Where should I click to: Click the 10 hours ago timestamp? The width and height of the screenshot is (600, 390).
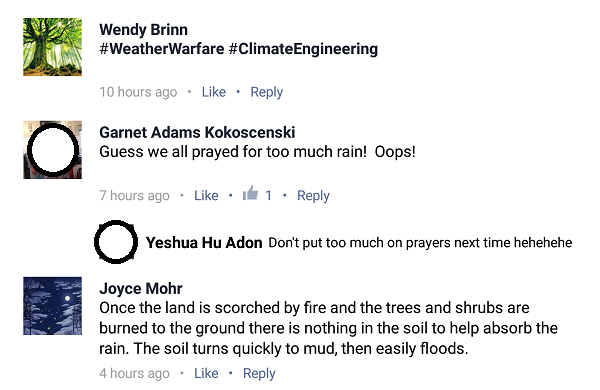click(138, 92)
